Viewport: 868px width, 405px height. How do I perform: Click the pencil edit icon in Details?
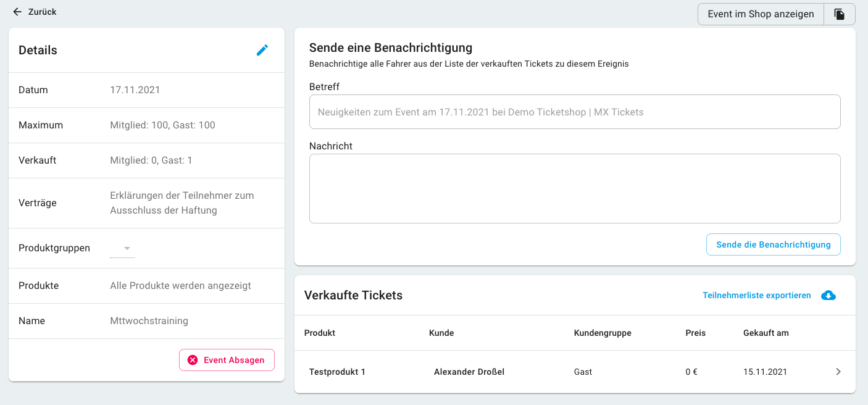point(262,51)
